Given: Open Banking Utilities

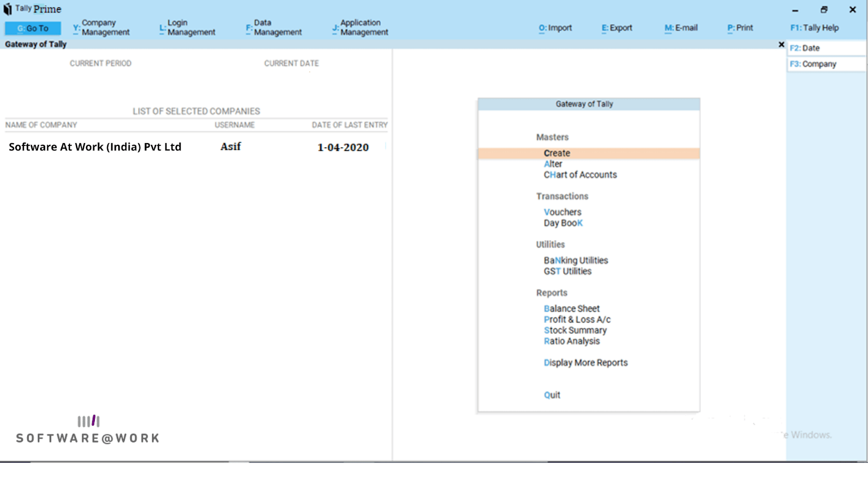Looking at the screenshot, I should 576,260.
